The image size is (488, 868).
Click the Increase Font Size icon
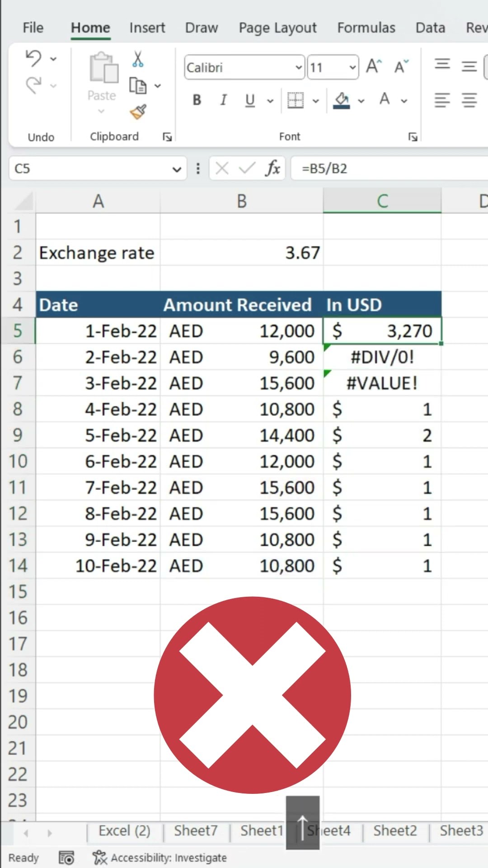[x=374, y=67]
